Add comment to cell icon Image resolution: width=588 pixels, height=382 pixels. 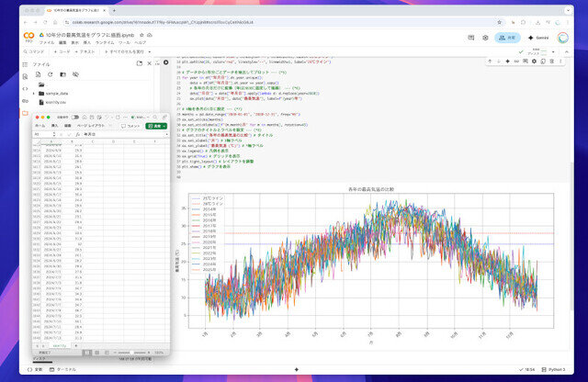click(x=526, y=62)
